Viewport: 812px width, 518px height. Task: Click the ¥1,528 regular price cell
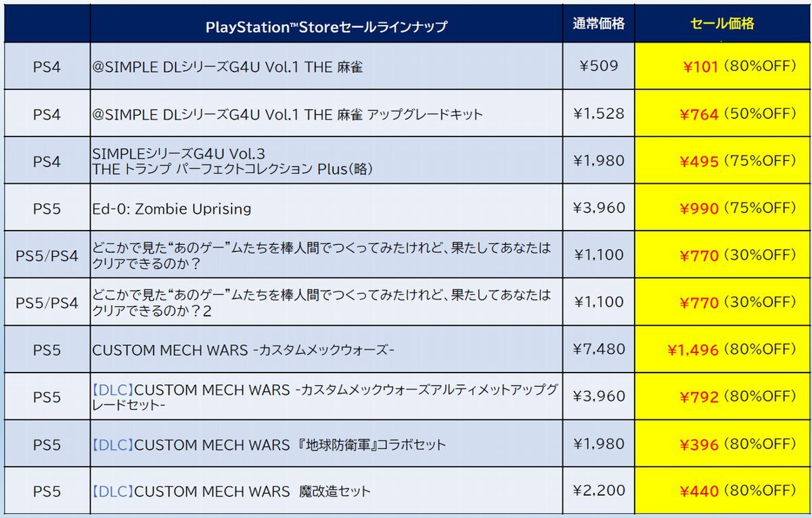coord(598,114)
